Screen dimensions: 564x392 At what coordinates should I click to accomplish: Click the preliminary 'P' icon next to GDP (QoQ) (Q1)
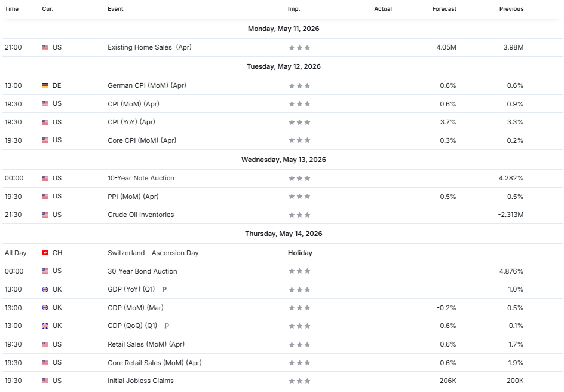point(167,326)
